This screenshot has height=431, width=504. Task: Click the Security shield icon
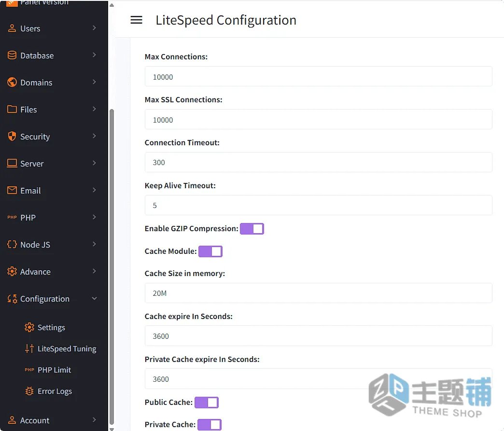point(12,136)
